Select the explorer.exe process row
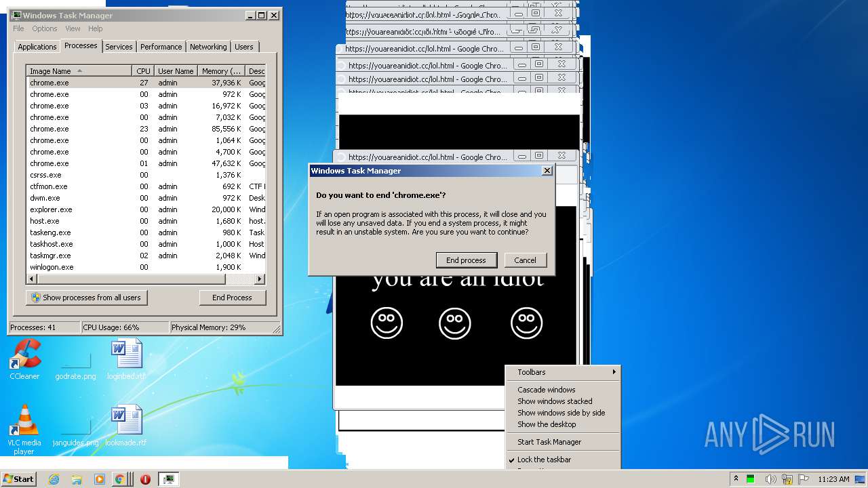The image size is (868, 488). (146, 209)
